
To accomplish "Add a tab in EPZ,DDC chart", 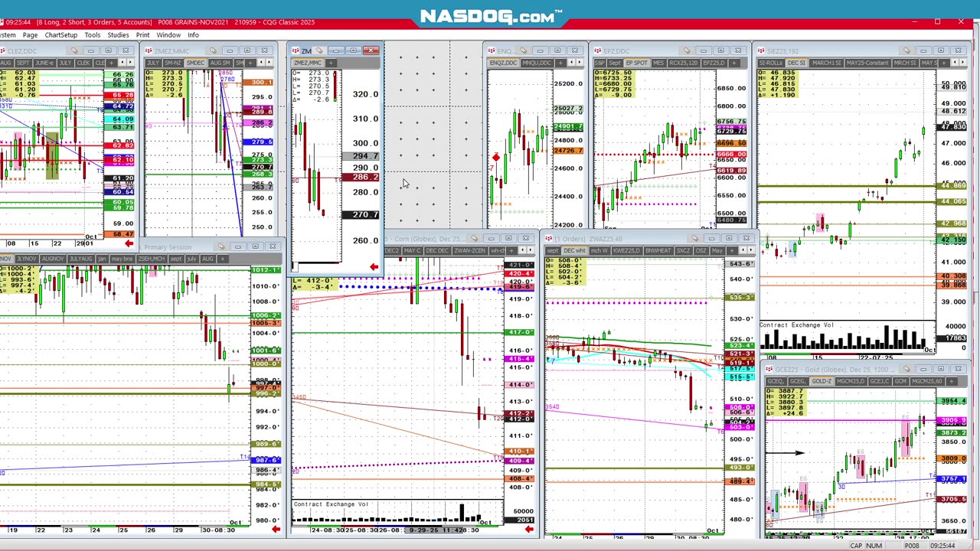I will coord(734,63).
